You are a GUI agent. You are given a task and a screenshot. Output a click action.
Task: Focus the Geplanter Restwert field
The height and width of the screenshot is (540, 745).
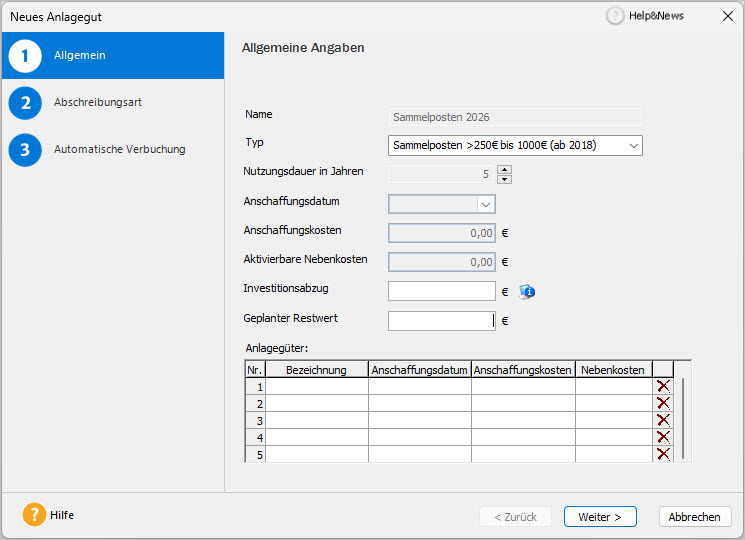(x=441, y=321)
